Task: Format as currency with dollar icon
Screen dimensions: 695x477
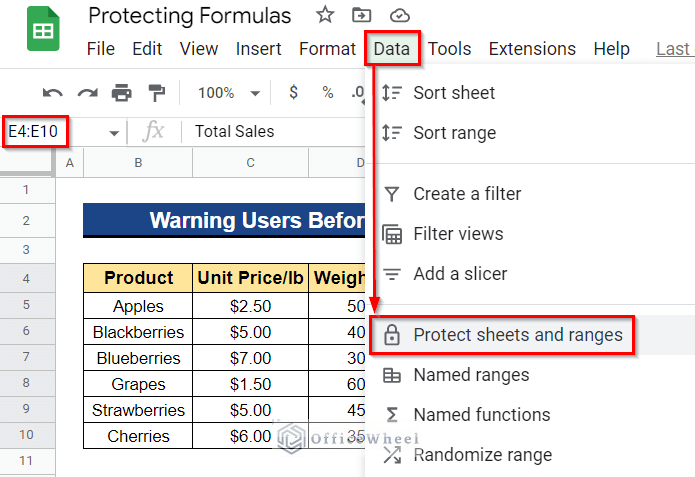Action: 293,92
